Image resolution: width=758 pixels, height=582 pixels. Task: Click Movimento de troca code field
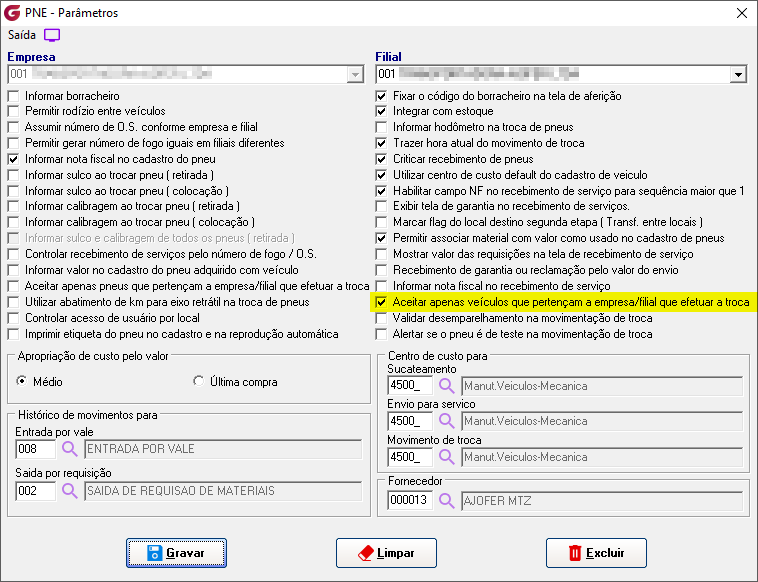(x=410, y=457)
